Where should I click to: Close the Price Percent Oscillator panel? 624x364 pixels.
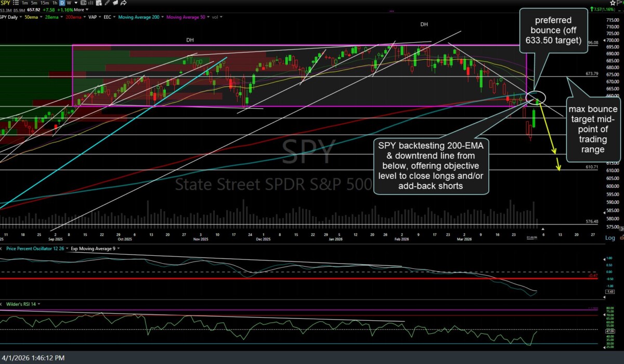coord(2,249)
